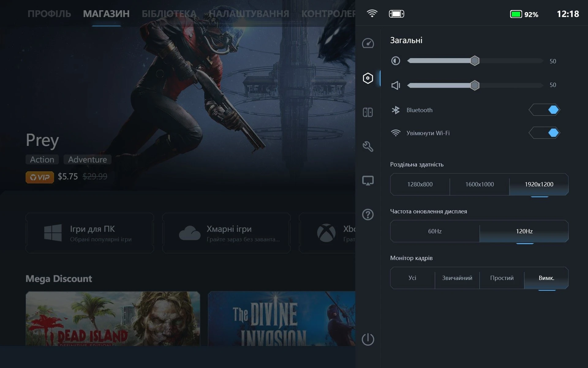Screen dimensions: 588x368
Task: Open the performance gauge sidebar icon
Action: (368, 43)
